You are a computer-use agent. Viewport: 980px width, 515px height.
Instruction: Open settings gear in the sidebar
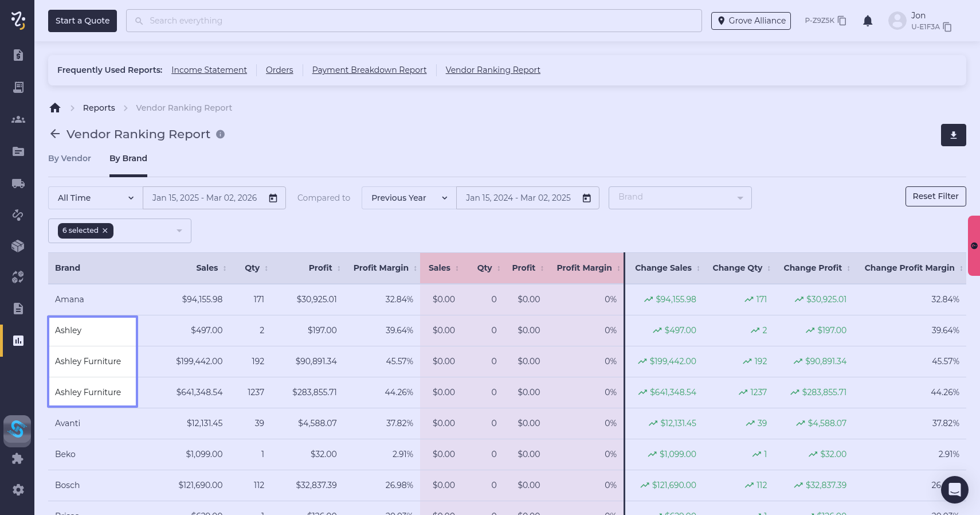point(18,490)
